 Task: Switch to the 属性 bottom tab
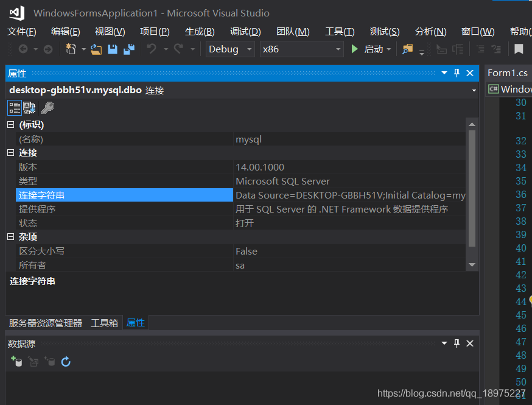135,323
